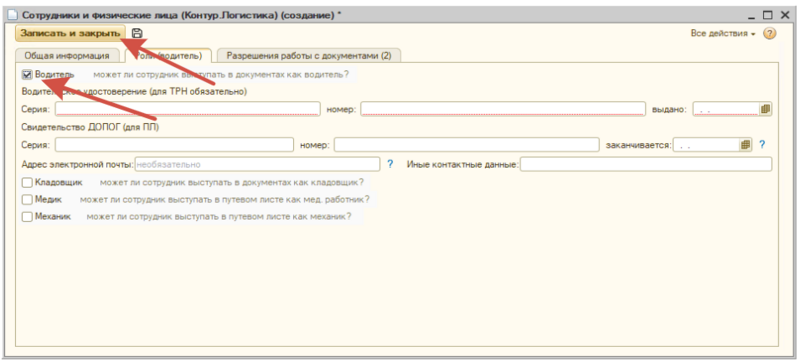Focus driver license 'Серия' field
Screen dimensions: 800x361
click(x=188, y=109)
